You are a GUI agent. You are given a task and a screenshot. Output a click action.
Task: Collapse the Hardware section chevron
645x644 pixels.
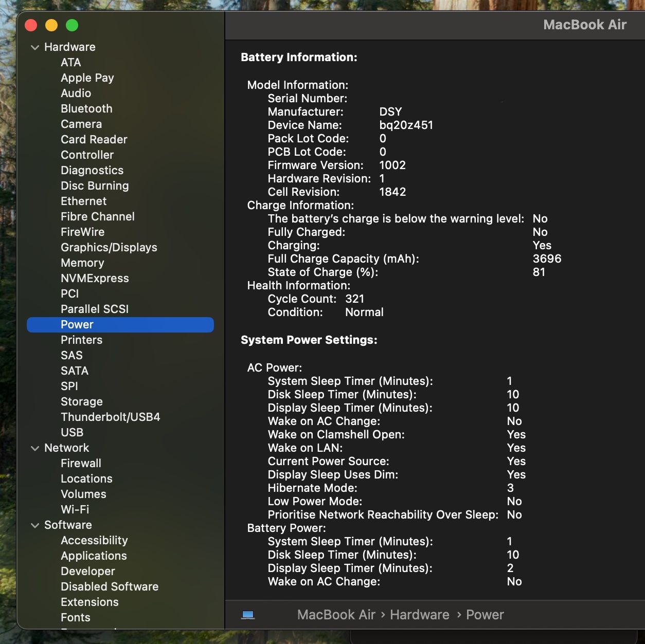pyautogui.click(x=35, y=47)
